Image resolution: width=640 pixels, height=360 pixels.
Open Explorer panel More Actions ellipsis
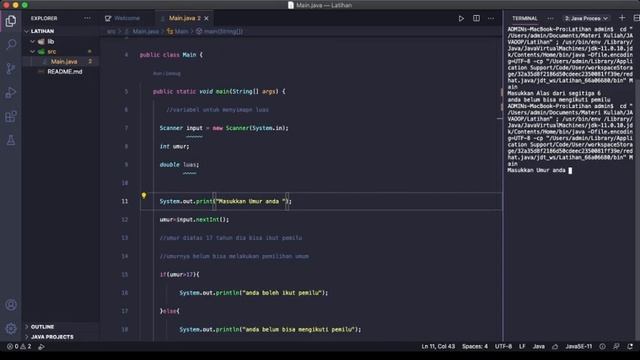coord(87,18)
